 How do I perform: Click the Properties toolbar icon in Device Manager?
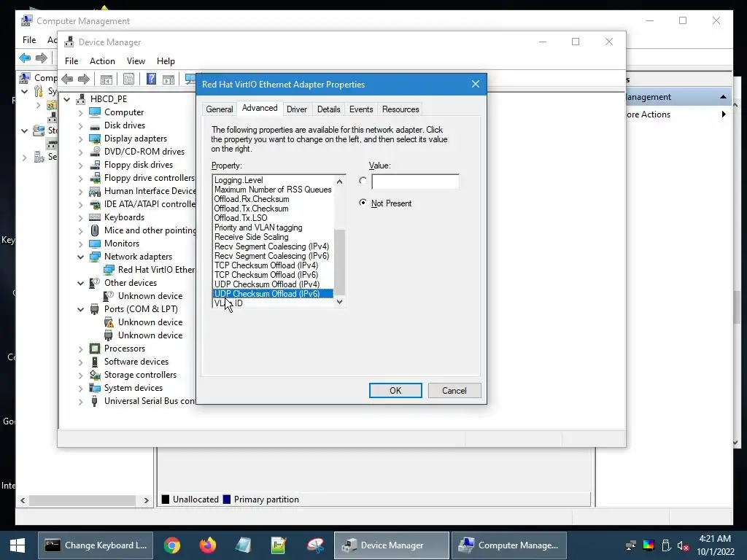(128, 79)
